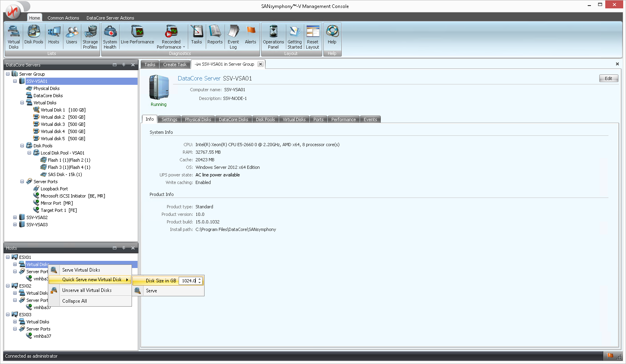The width and height of the screenshot is (626, 364).
Task: Click the Disk Size in GB field
Action: coord(188,281)
